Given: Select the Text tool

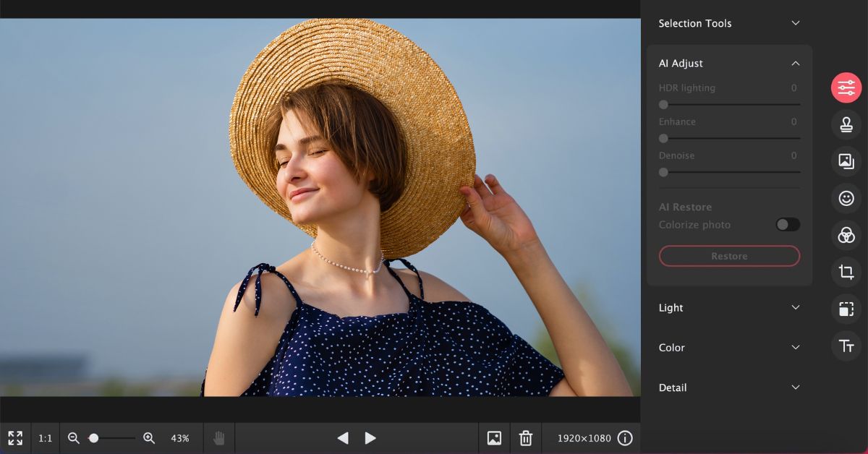Looking at the screenshot, I should (x=846, y=346).
